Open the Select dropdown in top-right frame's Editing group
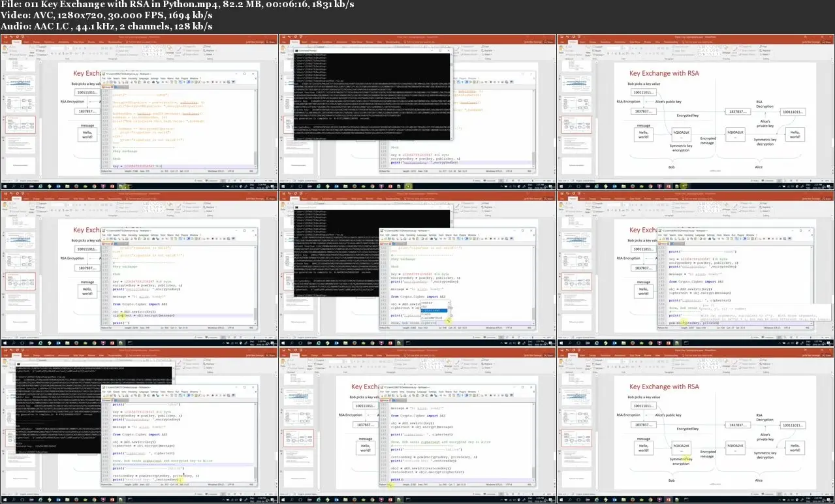The height and width of the screenshot is (504, 835). click(764, 54)
